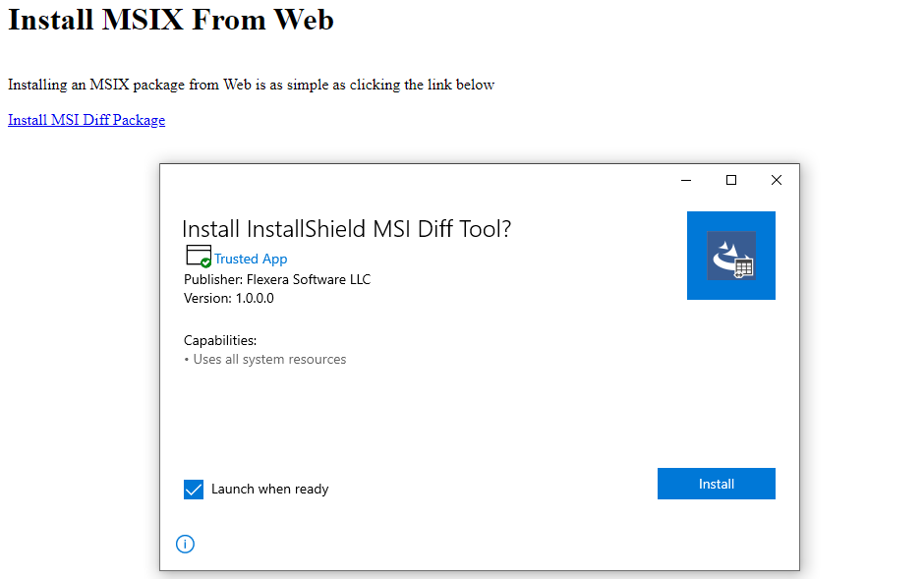The height and width of the screenshot is (579, 924).
Task: Click the installer dialog title question text
Action: (x=347, y=229)
